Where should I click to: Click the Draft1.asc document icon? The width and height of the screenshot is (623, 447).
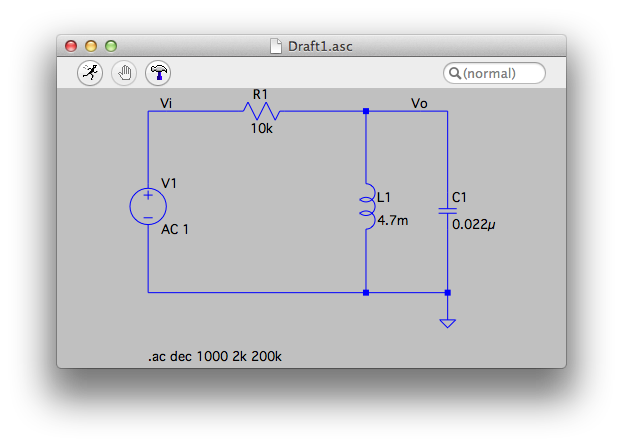[277, 46]
